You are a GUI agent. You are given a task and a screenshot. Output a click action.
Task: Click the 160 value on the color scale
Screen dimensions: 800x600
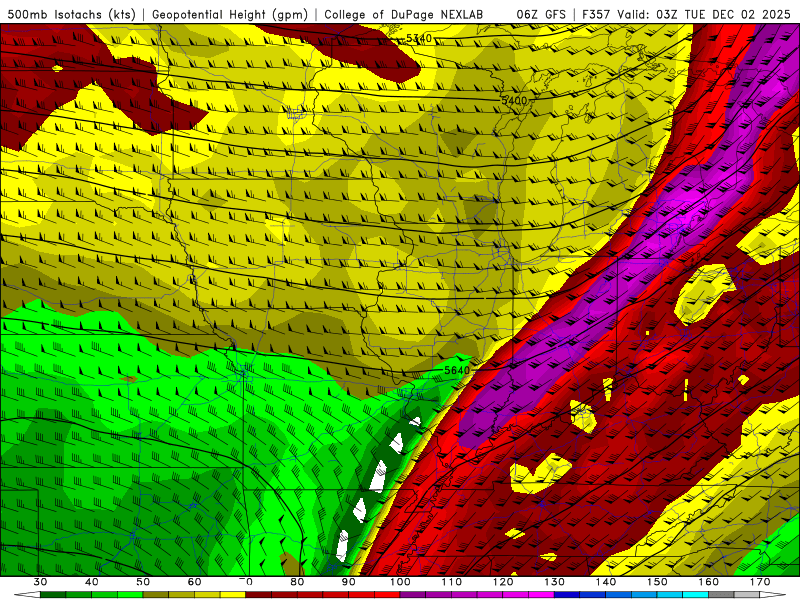[x=709, y=582]
